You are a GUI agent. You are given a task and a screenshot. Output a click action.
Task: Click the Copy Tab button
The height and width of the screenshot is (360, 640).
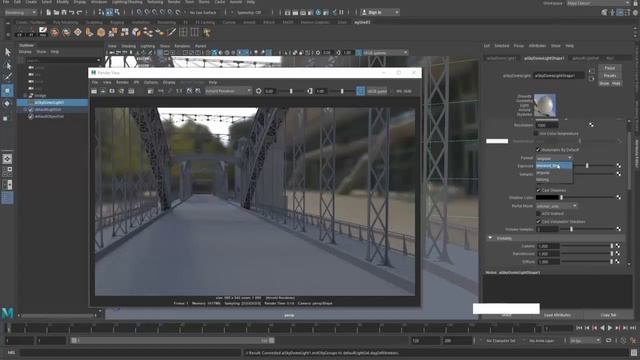[608, 315]
